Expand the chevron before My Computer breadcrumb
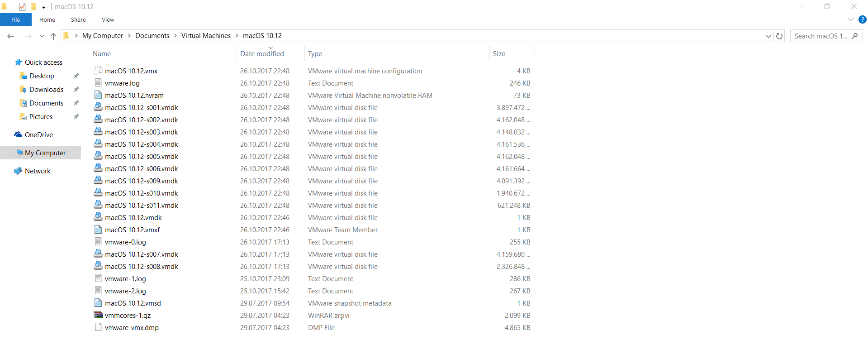The image size is (868, 364). coord(76,36)
